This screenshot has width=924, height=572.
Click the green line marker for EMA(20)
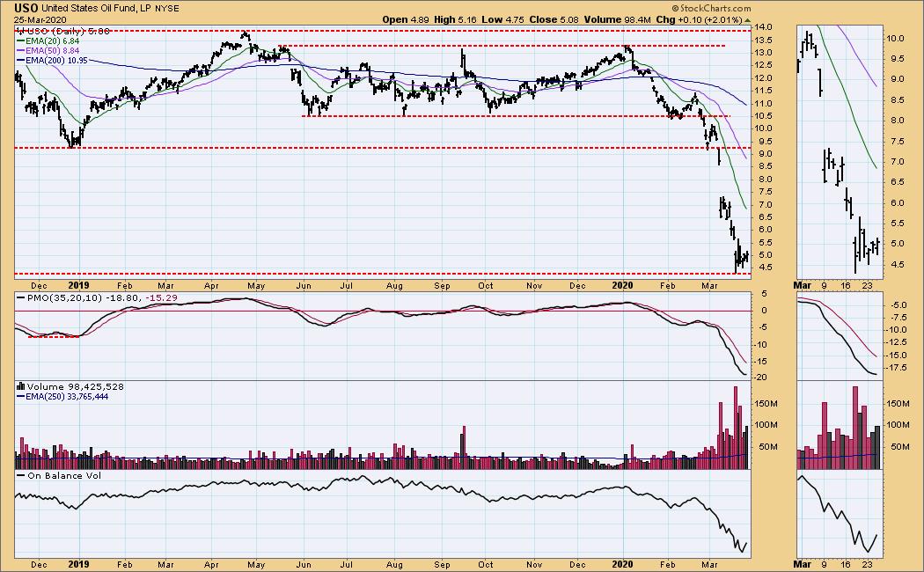(20, 41)
